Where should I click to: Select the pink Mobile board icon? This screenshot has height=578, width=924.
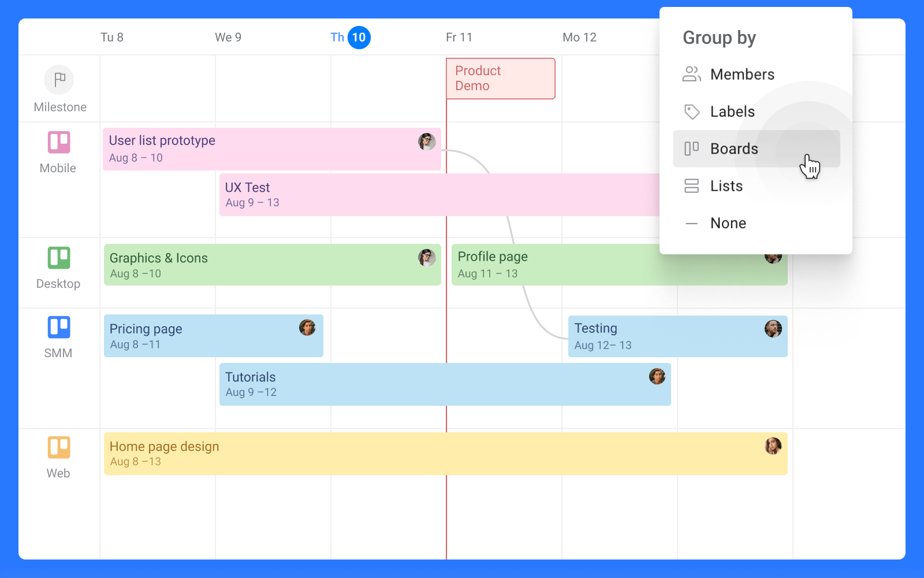click(x=58, y=142)
